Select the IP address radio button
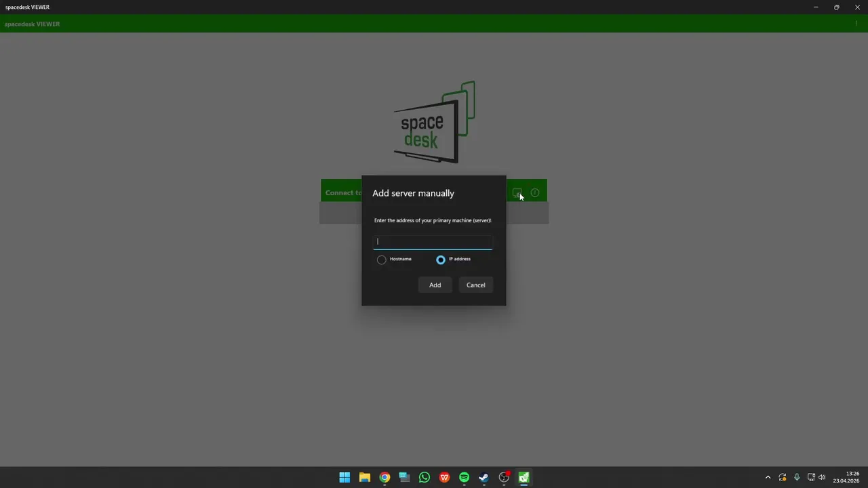The image size is (868, 488). tap(441, 260)
